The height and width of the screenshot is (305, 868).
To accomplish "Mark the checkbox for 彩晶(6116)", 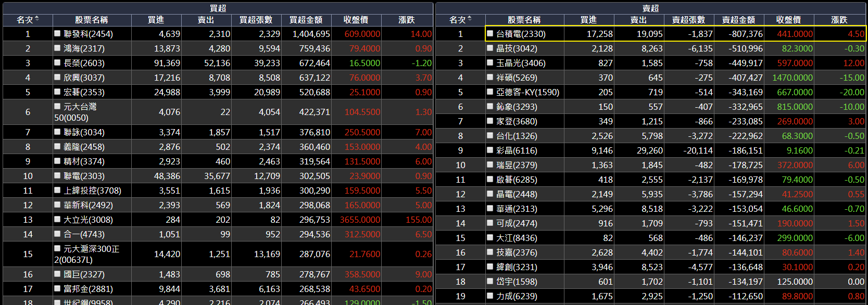I will [x=490, y=150].
